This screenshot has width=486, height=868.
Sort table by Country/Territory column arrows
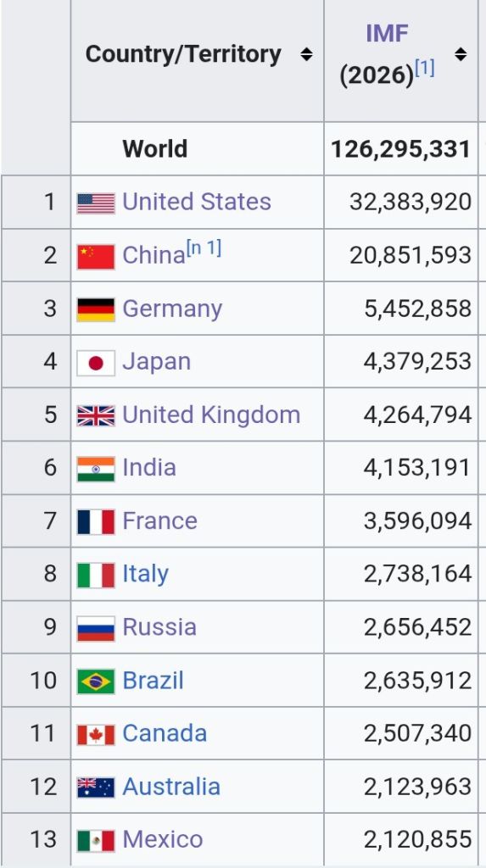[306, 54]
